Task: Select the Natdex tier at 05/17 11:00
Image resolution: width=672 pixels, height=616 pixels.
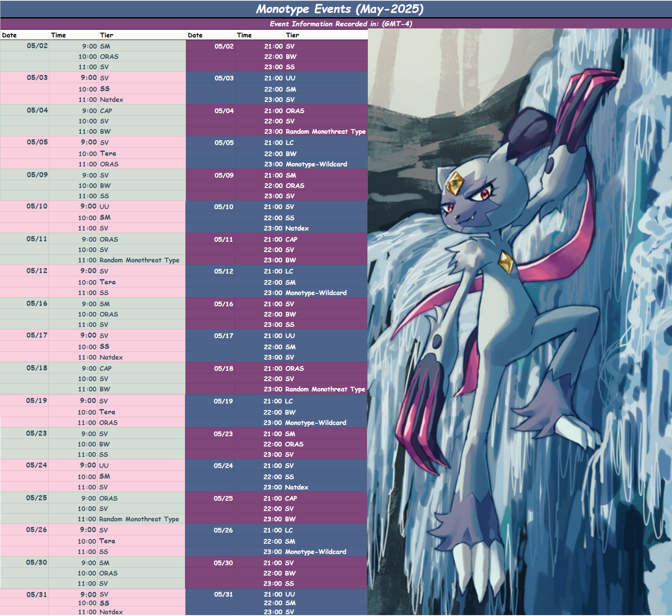Action: tap(111, 357)
